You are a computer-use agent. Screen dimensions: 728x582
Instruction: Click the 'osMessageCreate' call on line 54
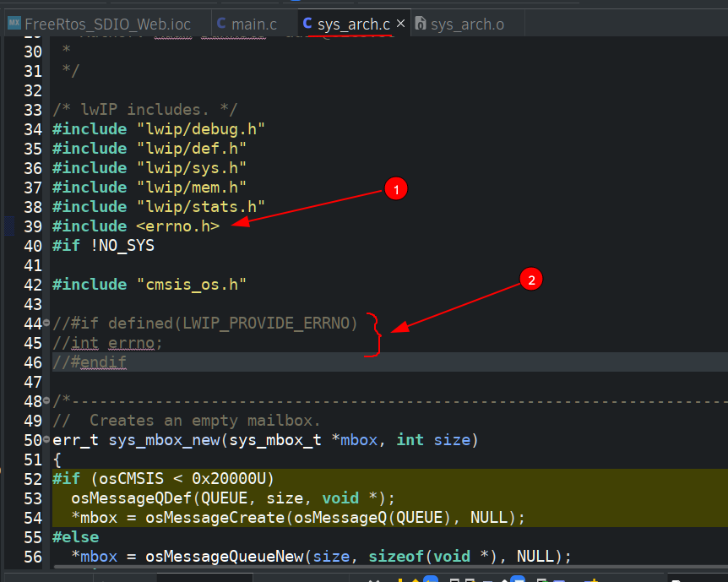click(x=214, y=518)
